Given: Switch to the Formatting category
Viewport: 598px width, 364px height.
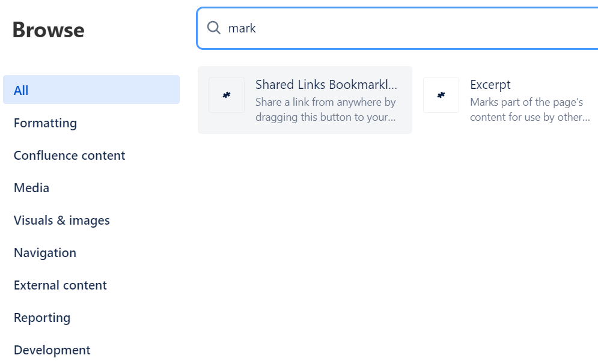Looking at the screenshot, I should click(x=46, y=123).
